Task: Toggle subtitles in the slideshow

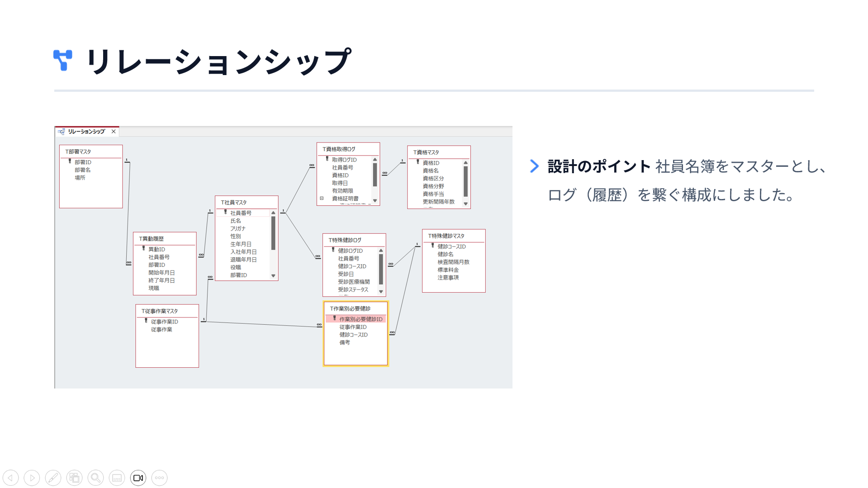Action: (x=117, y=478)
